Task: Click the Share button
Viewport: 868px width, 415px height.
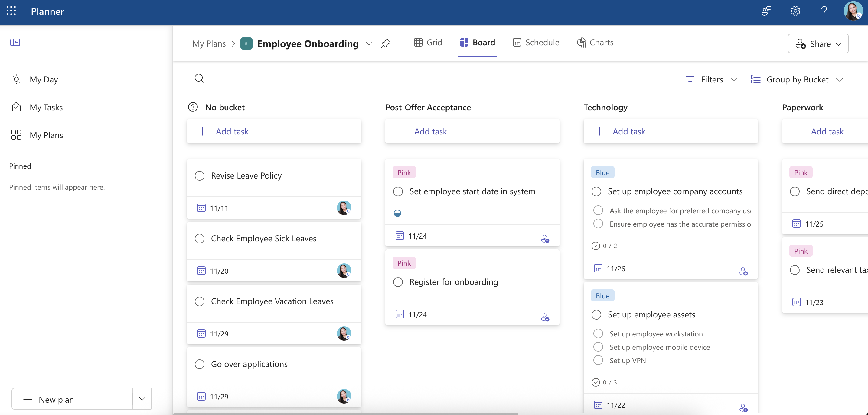Action: click(x=818, y=43)
